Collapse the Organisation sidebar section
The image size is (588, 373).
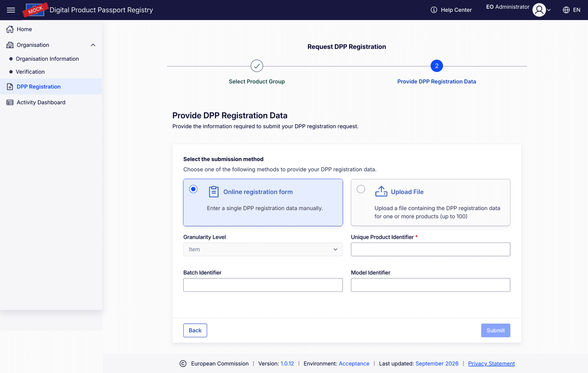pyautogui.click(x=93, y=45)
